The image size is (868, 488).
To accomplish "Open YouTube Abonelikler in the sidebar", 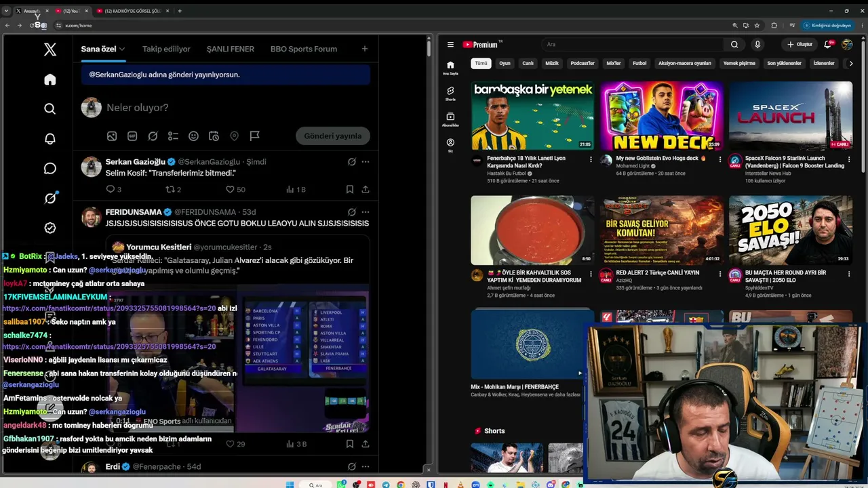I will pos(450,120).
